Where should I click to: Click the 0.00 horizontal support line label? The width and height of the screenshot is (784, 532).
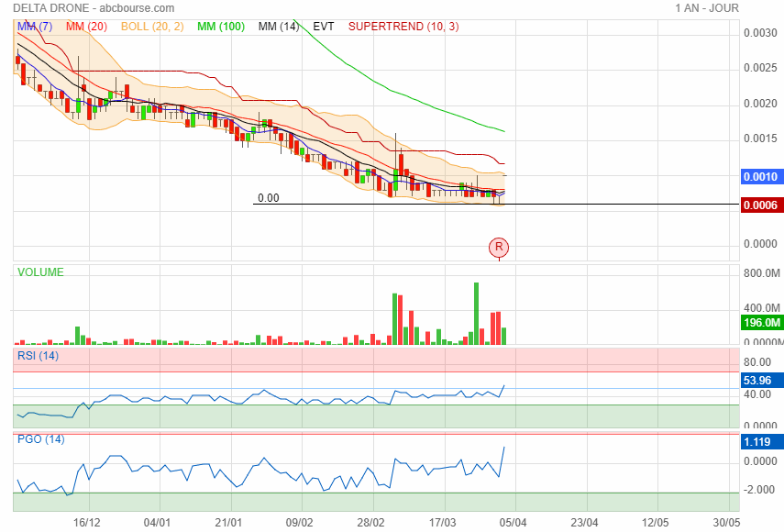(x=269, y=197)
